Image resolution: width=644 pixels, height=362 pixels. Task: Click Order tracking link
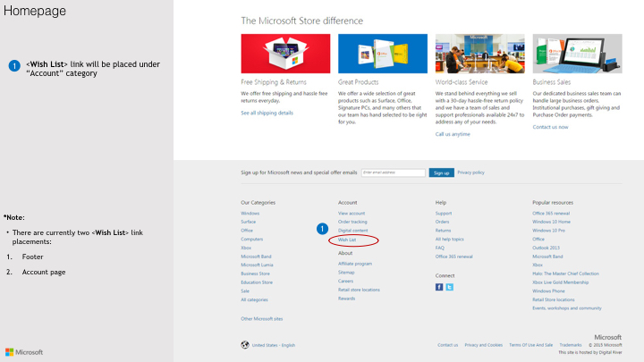(352, 222)
